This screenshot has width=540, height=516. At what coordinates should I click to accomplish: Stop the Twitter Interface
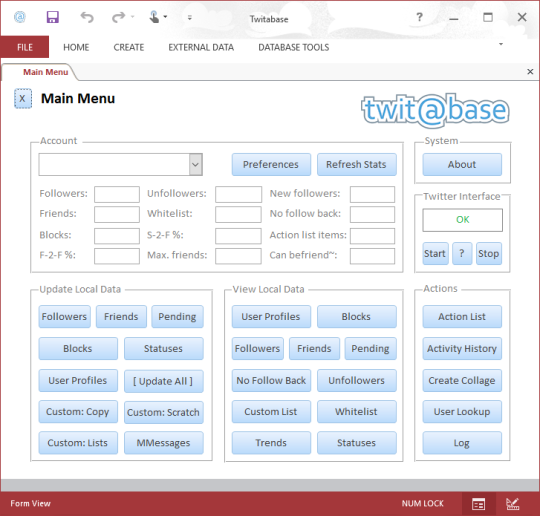click(489, 254)
